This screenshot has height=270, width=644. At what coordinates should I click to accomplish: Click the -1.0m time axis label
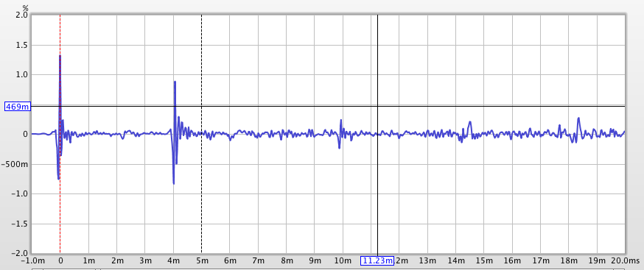pyautogui.click(x=34, y=261)
